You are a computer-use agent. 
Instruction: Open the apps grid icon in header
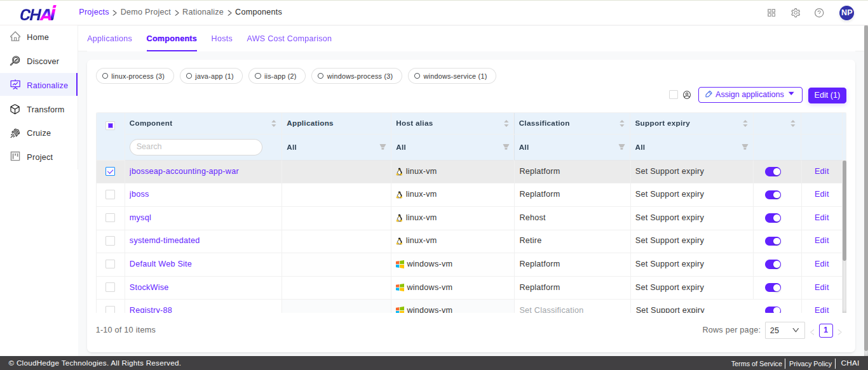pyautogui.click(x=771, y=13)
